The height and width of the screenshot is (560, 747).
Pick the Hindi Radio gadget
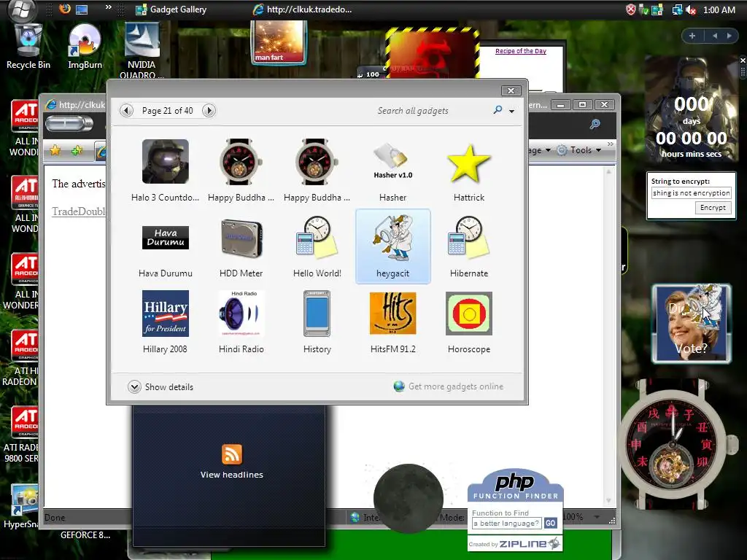click(x=241, y=322)
